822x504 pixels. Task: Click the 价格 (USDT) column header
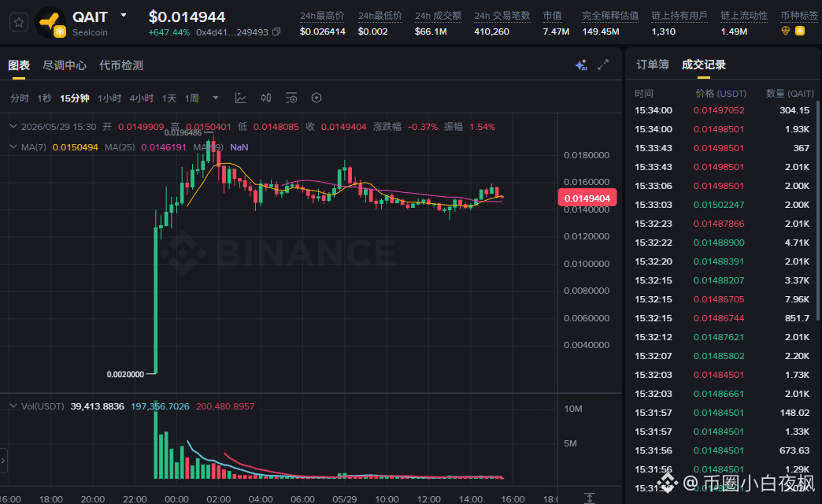(720, 94)
